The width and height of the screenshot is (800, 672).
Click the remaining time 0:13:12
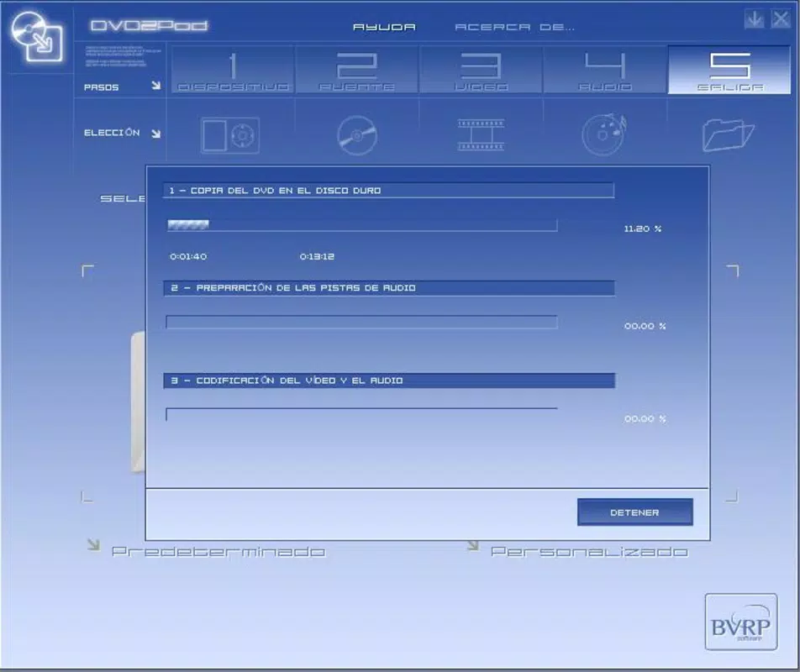pos(317,256)
